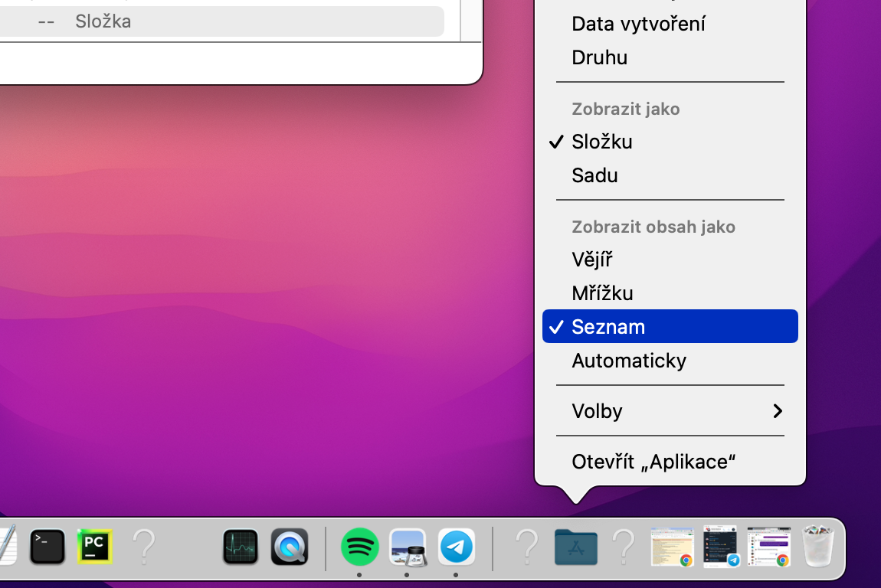Select the highlighted Seznam option
This screenshot has height=588, width=881.
pos(670,326)
